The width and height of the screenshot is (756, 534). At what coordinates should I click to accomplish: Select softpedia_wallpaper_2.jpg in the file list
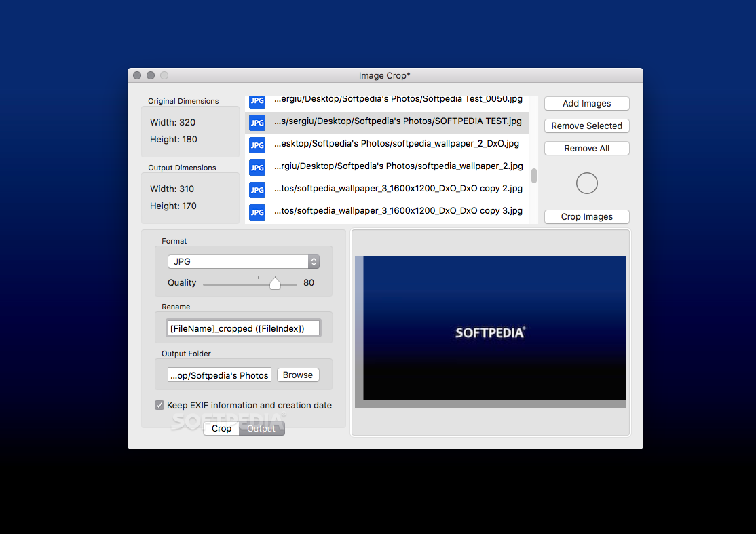coord(387,166)
